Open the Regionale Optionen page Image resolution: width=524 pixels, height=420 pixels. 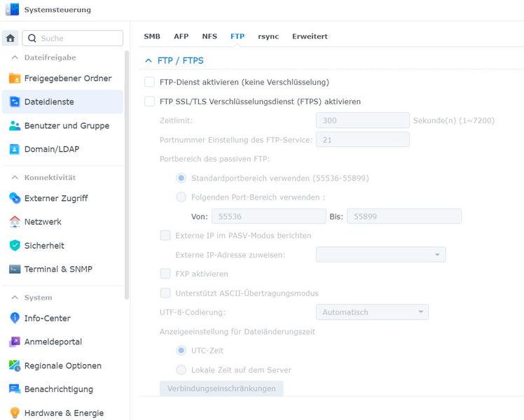click(x=62, y=366)
